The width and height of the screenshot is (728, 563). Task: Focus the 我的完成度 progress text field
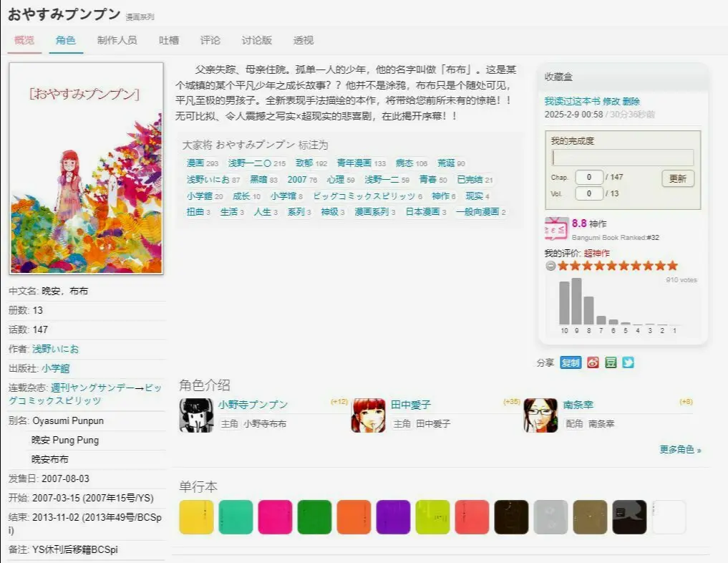[x=622, y=158]
